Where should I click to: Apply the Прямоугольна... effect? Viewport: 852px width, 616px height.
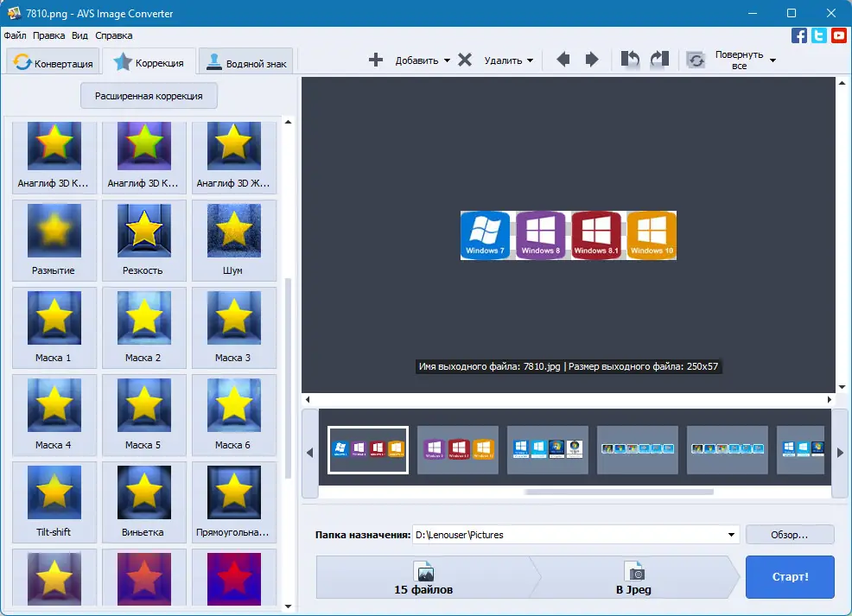point(233,502)
